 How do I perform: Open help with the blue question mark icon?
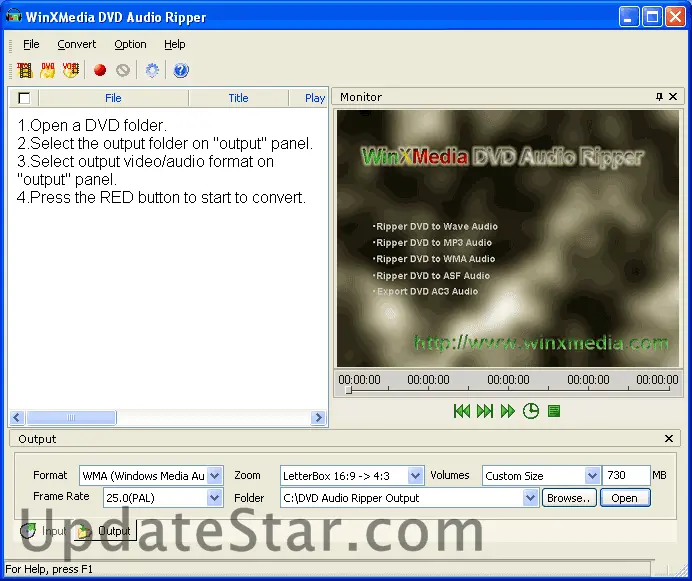181,70
